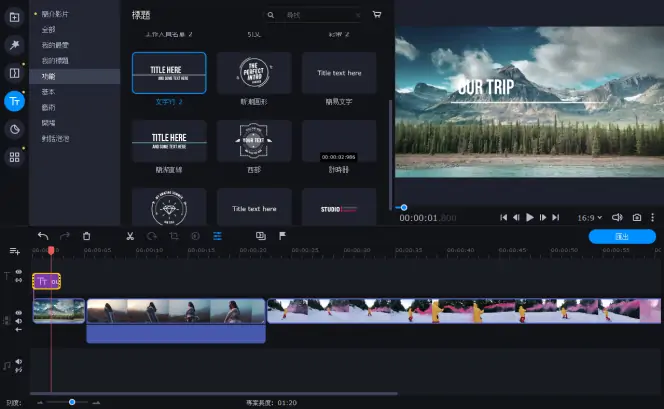
Task: Mute the music track speaker
Action: (x=19, y=361)
